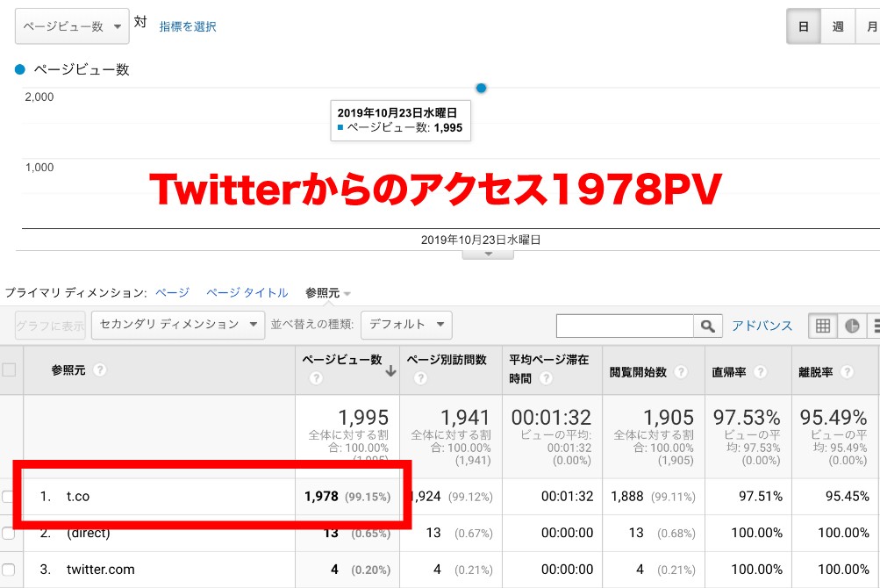Viewport: 880px width, 588px height.
Task: Click the help icon beside 平均ページ滞在時間 header
Action: coord(546,378)
